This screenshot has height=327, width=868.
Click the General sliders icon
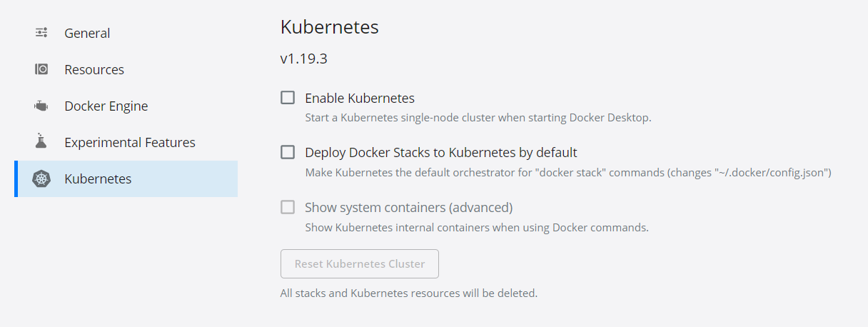[x=41, y=33]
